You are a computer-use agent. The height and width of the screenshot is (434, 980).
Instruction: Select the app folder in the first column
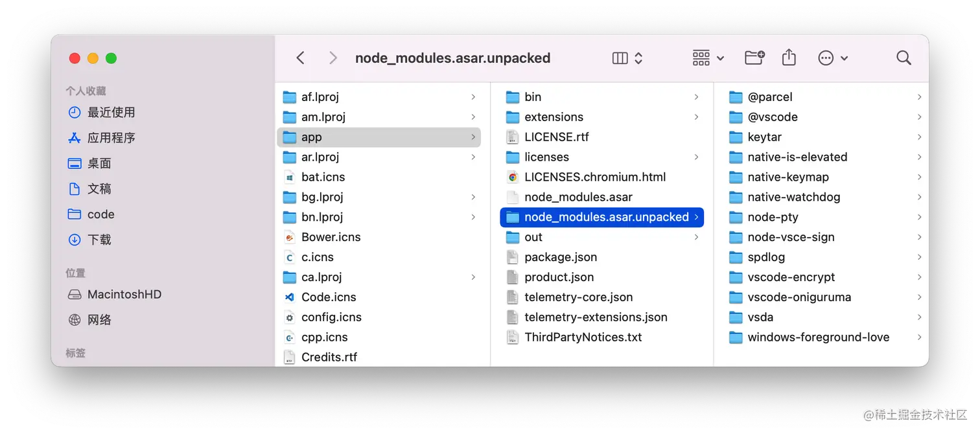point(312,137)
